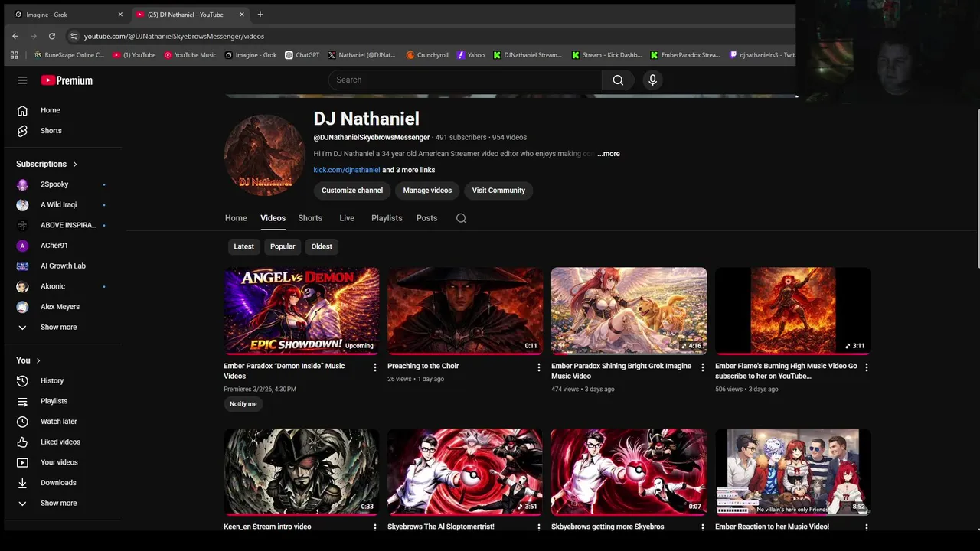Open AI Growth Lab subscription channel
Viewport: 980px width, 551px height.
pyautogui.click(x=63, y=266)
